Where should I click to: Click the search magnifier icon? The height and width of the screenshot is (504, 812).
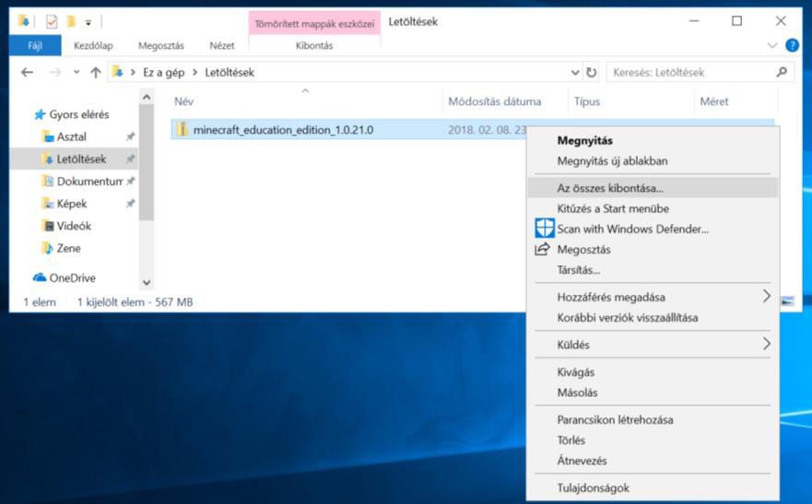pos(782,72)
